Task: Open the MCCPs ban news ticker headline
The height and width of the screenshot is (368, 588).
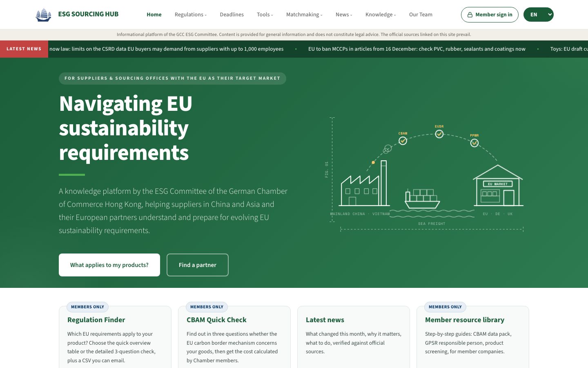Action: 417,49
